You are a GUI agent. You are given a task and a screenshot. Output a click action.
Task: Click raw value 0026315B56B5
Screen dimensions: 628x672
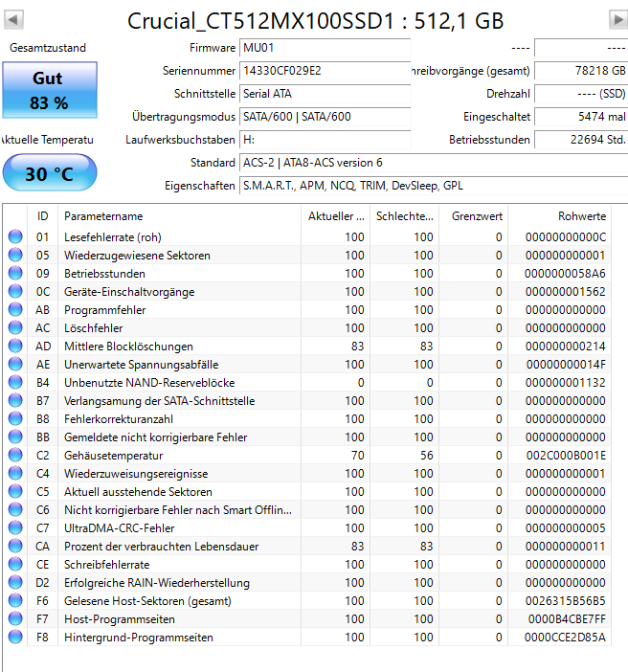(566, 601)
